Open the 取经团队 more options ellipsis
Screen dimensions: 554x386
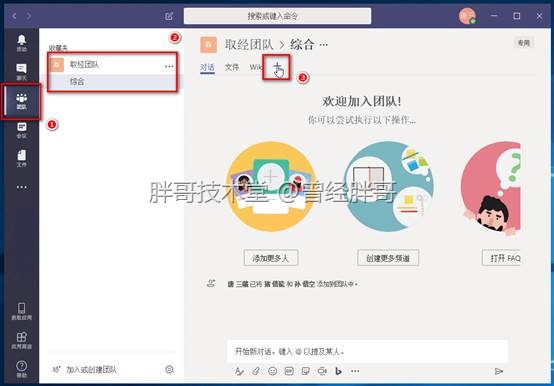coord(169,66)
